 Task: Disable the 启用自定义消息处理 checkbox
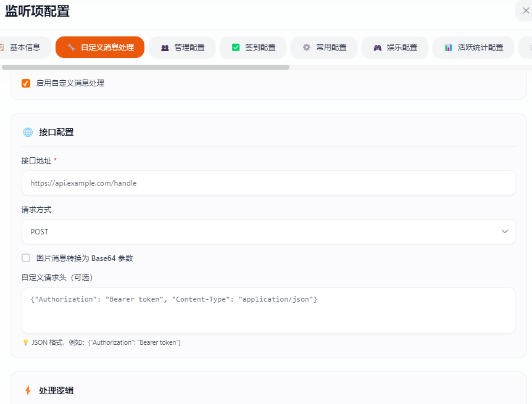tap(26, 83)
